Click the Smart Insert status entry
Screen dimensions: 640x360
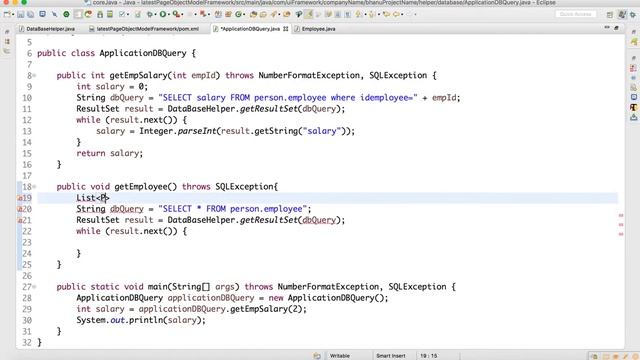pyautogui.click(x=391, y=356)
